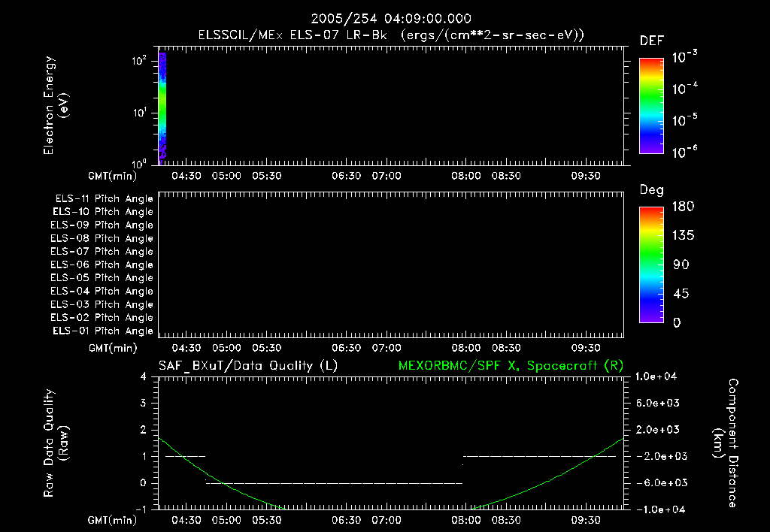The width and height of the screenshot is (770, 532).
Task: Click the timestamp title 2005/254 04:09:00.000
Action: point(391,19)
